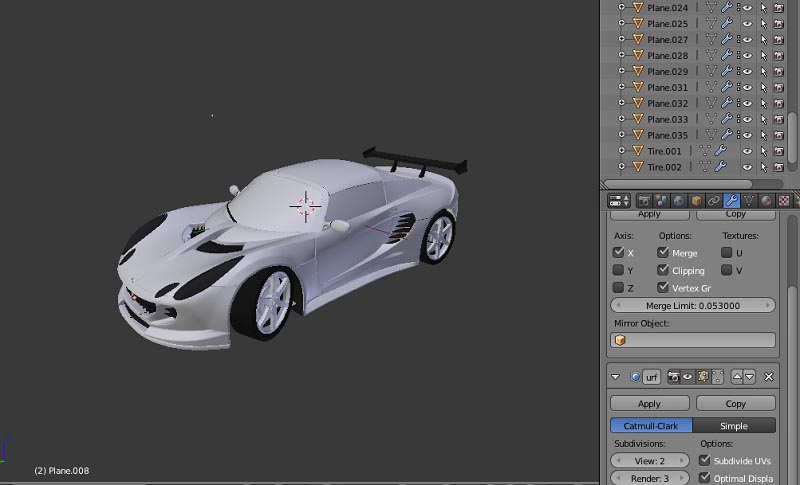Open the Render properties camera tab
The image size is (800, 485).
pyautogui.click(x=645, y=201)
